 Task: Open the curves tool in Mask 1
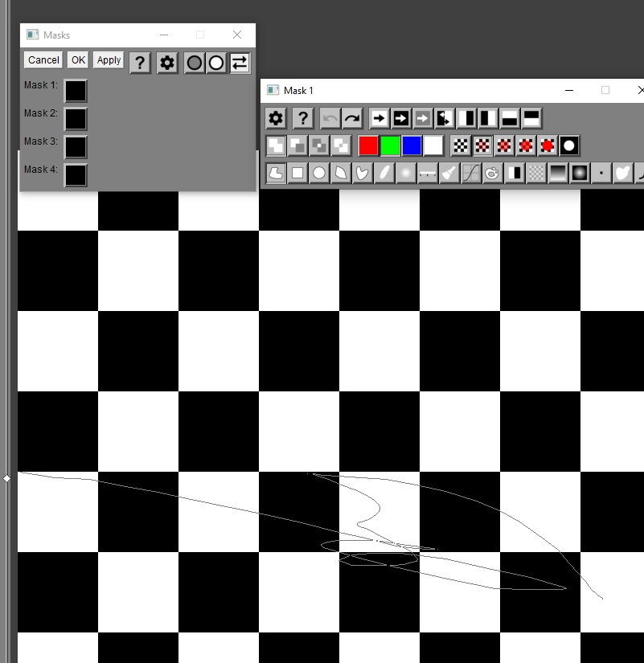471,172
